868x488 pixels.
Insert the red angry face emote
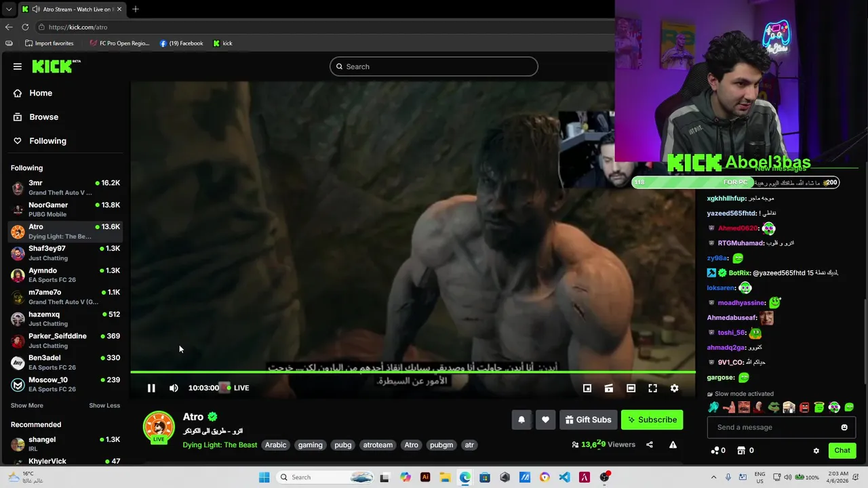coord(804,407)
